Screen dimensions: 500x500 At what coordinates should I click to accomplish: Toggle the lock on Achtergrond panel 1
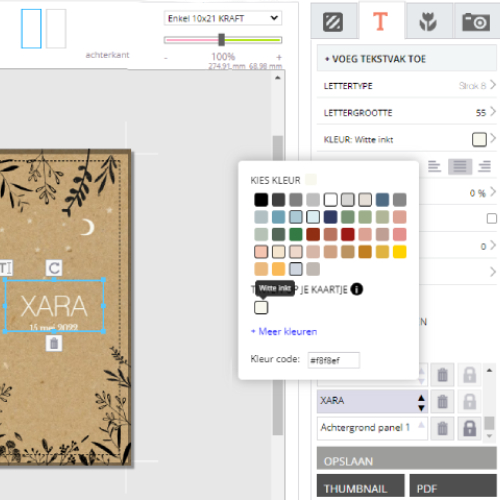tap(469, 428)
